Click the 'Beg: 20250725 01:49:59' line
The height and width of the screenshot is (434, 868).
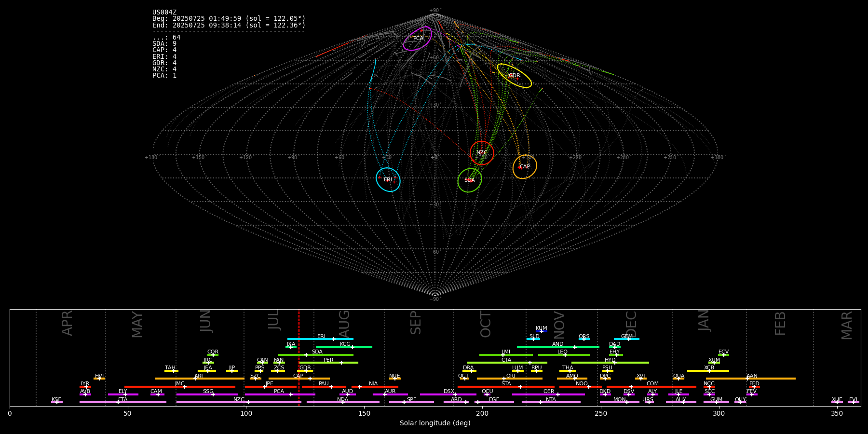(x=229, y=19)
